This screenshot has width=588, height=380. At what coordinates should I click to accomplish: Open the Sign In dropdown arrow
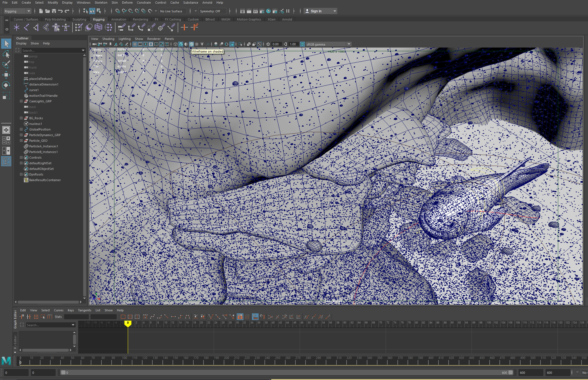coord(334,11)
